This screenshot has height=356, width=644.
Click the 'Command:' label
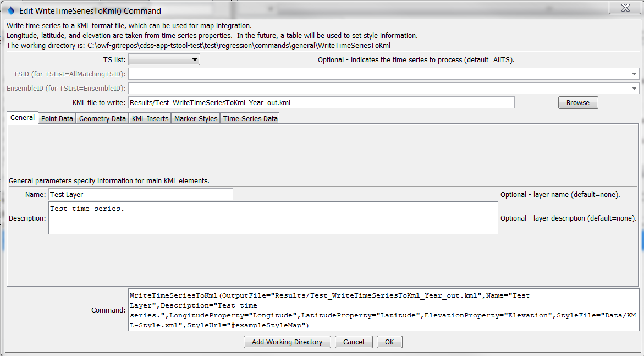pyautogui.click(x=108, y=310)
